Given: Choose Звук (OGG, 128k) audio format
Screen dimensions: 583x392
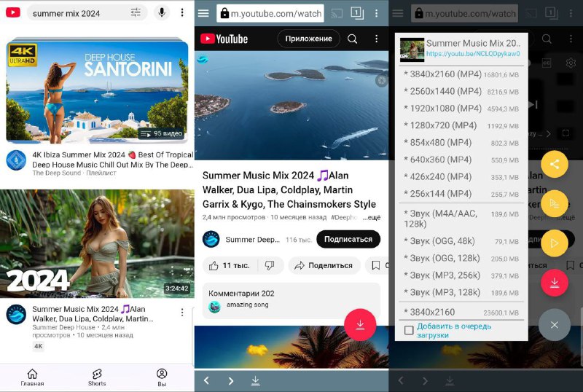Looking at the screenshot, I should click(461, 259).
